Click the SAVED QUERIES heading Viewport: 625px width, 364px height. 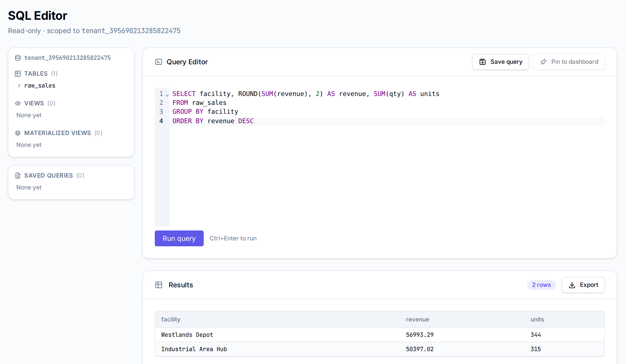pyautogui.click(x=48, y=175)
